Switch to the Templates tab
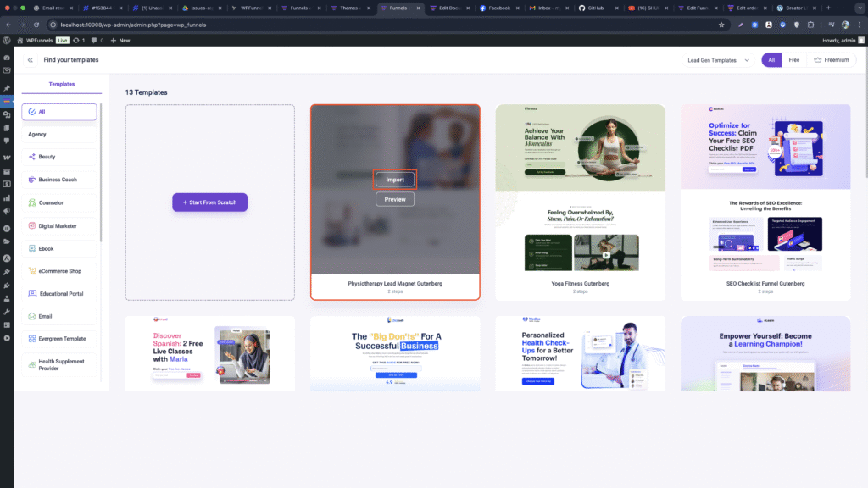The height and width of the screenshot is (488, 868). [x=62, y=84]
